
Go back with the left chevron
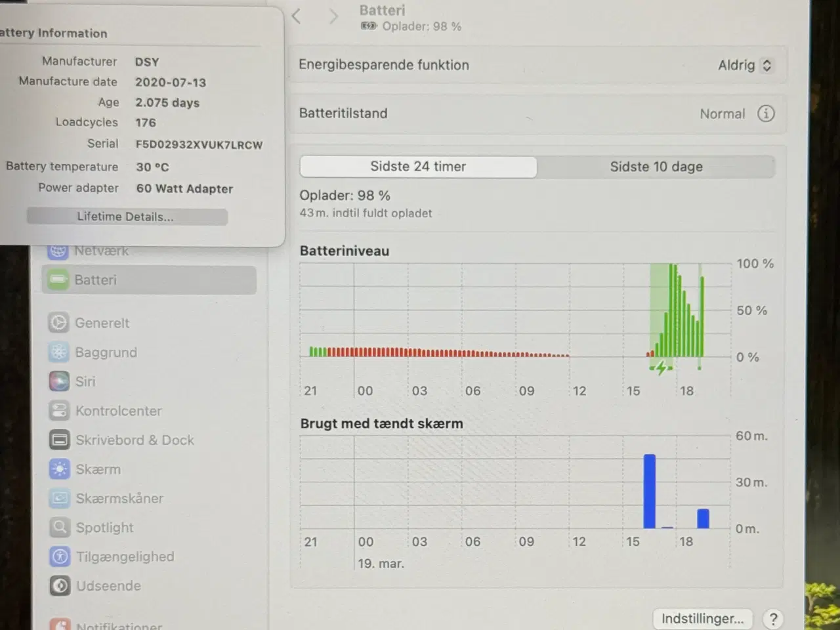tap(297, 16)
